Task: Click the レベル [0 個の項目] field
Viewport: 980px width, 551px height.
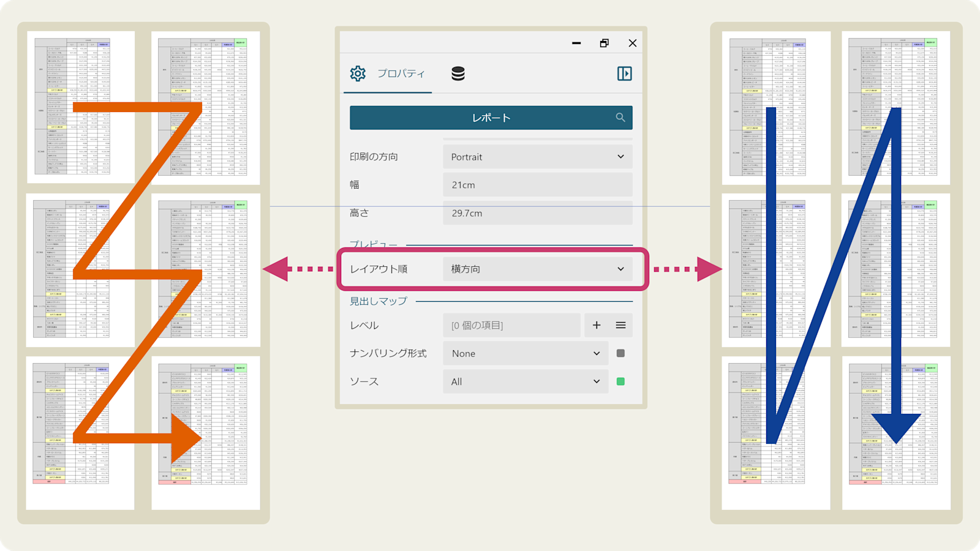Action: 511,325
